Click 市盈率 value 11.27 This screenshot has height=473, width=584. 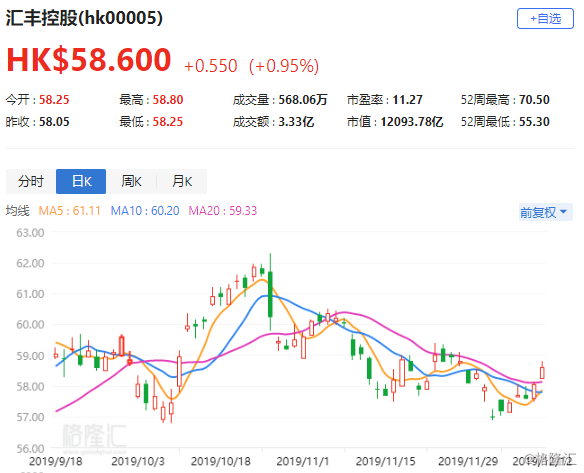407,100
